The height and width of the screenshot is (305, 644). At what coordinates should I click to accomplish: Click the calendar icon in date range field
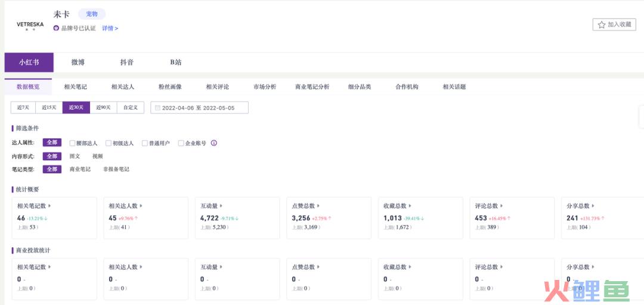(157, 108)
